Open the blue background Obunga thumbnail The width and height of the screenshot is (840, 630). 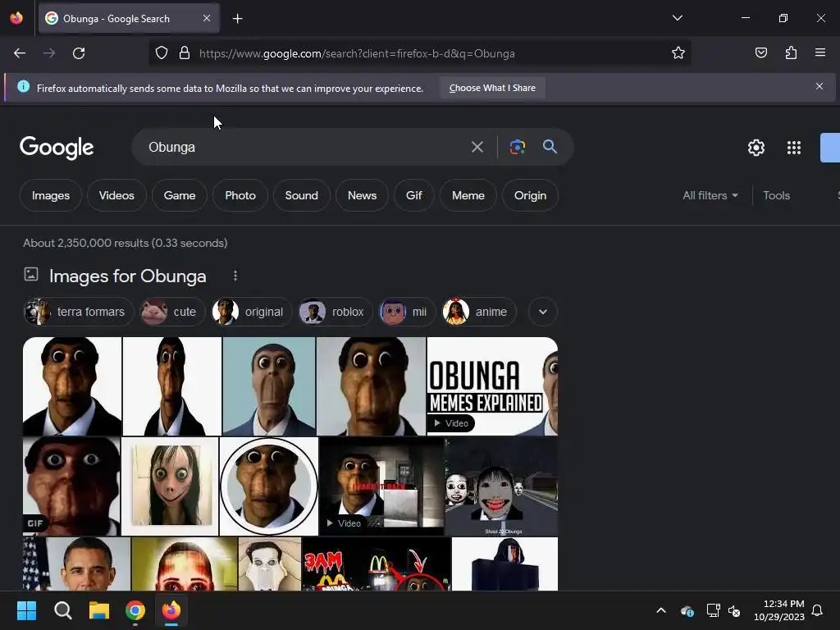269,386
